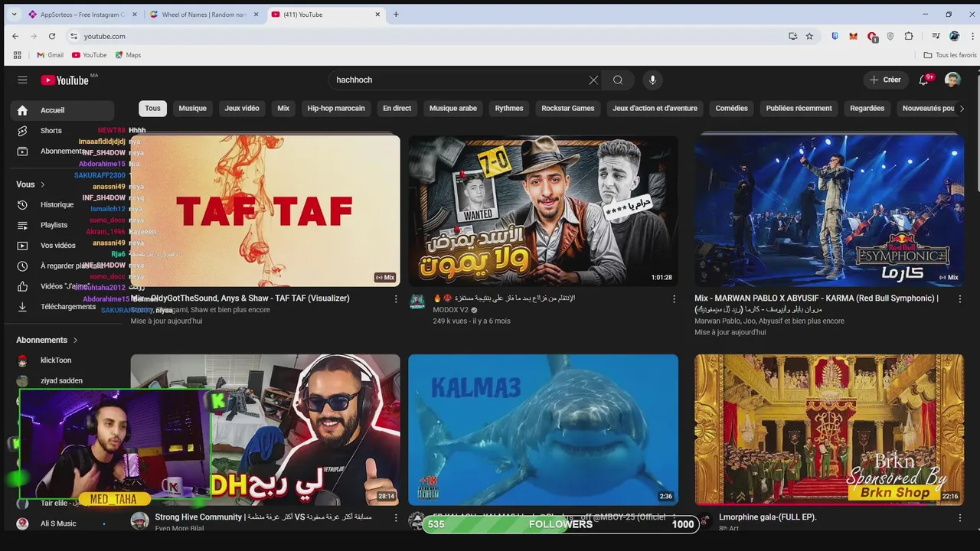Click the magnifier search button

pos(618,80)
